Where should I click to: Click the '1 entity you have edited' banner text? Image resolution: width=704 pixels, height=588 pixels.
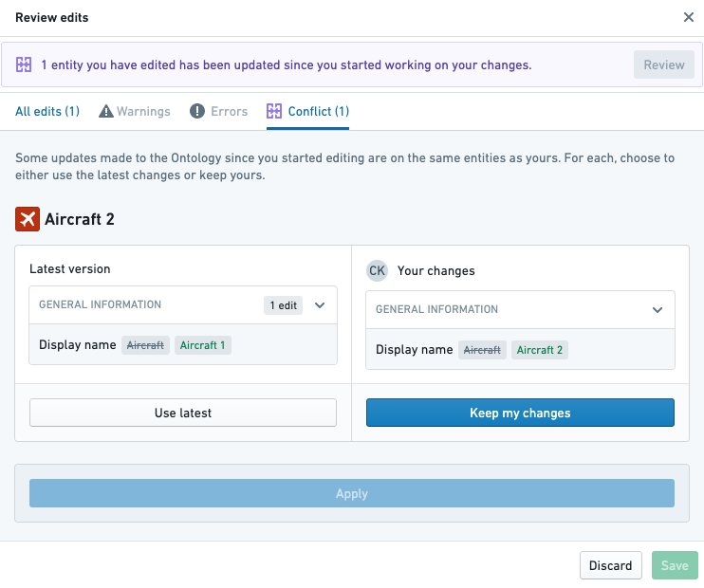pyautogui.click(x=287, y=65)
